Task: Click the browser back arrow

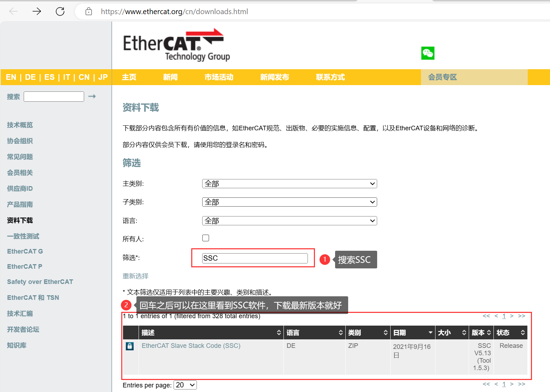Action: [13, 11]
